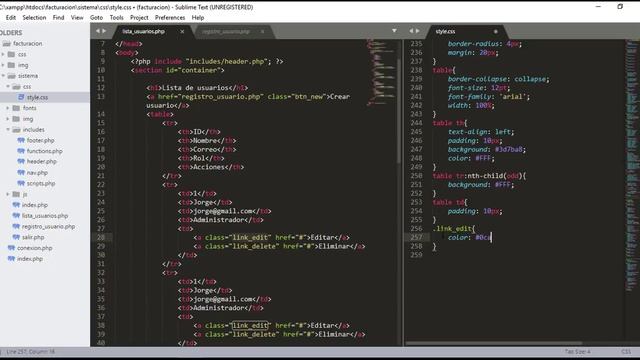Open lista_usuarios.php from sidebar
This screenshot has height=360, width=640.
(x=45, y=216)
